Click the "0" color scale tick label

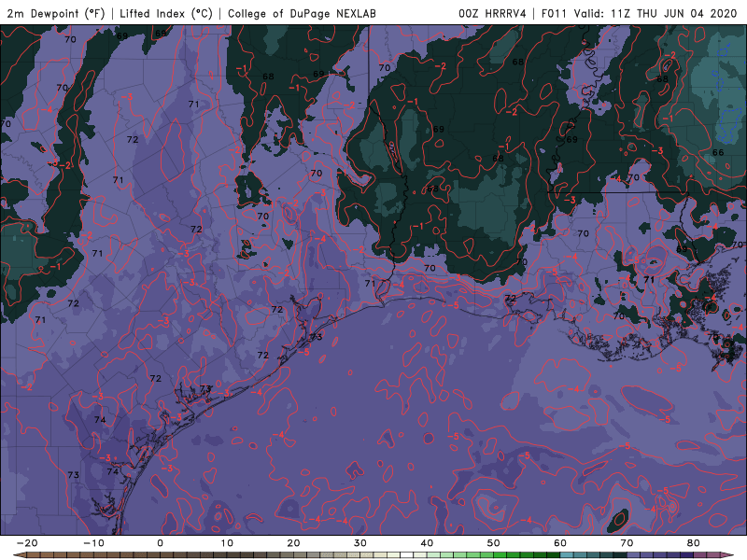(x=160, y=543)
